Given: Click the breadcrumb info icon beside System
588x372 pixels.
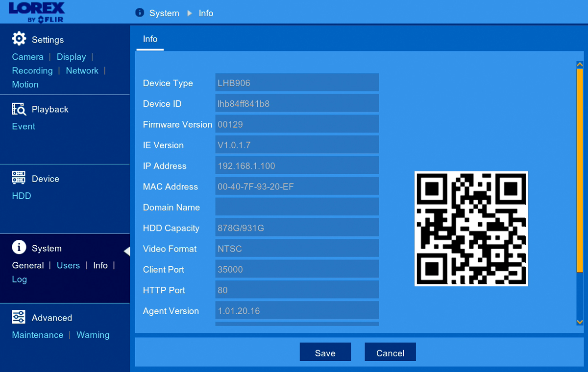Looking at the screenshot, I should tap(140, 13).
